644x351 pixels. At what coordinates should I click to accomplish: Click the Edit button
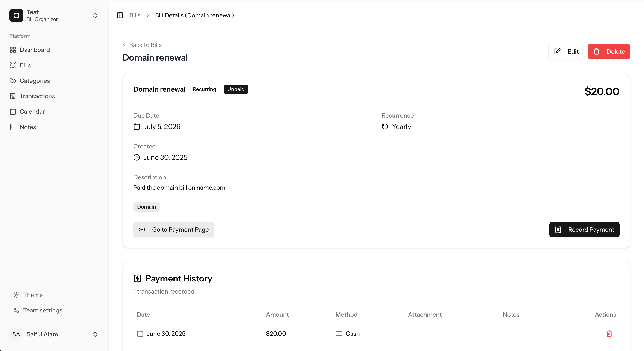(566, 51)
